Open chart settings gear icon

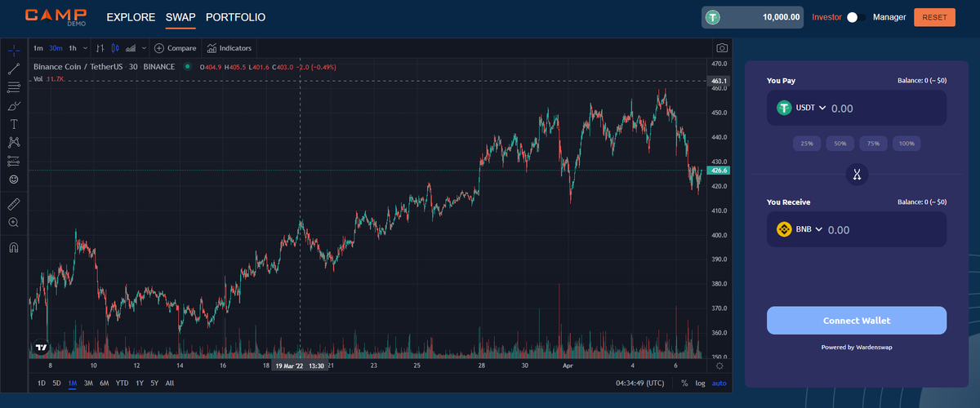(719, 366)
